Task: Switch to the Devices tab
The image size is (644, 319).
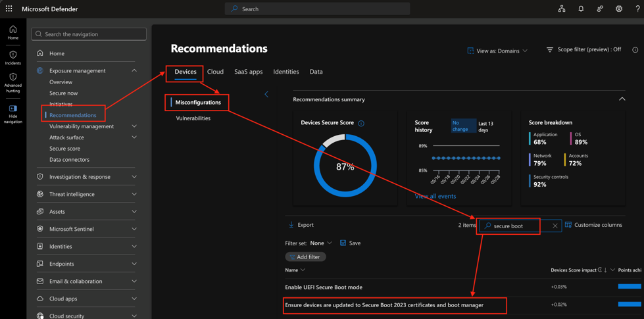Action: click(186, 72)
